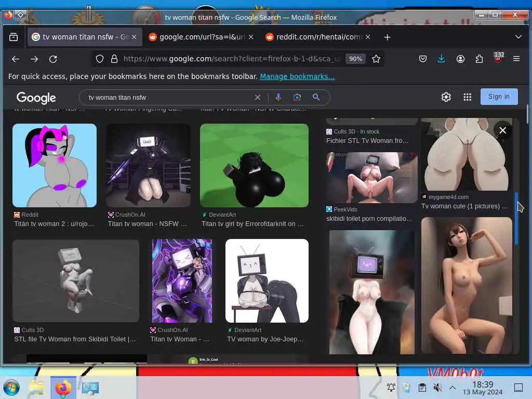Screen dimensions: 532x399
Task: Open File Explorer from the taskbar
Action: (x=36, y=388)
